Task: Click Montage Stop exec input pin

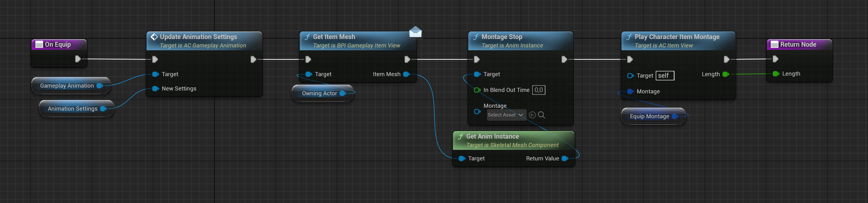Action: [476, 59]
